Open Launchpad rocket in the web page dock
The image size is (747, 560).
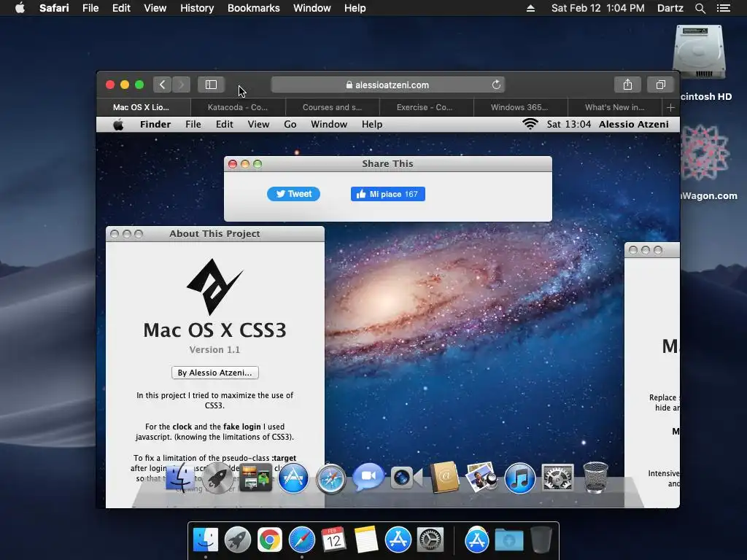(217, 478)
